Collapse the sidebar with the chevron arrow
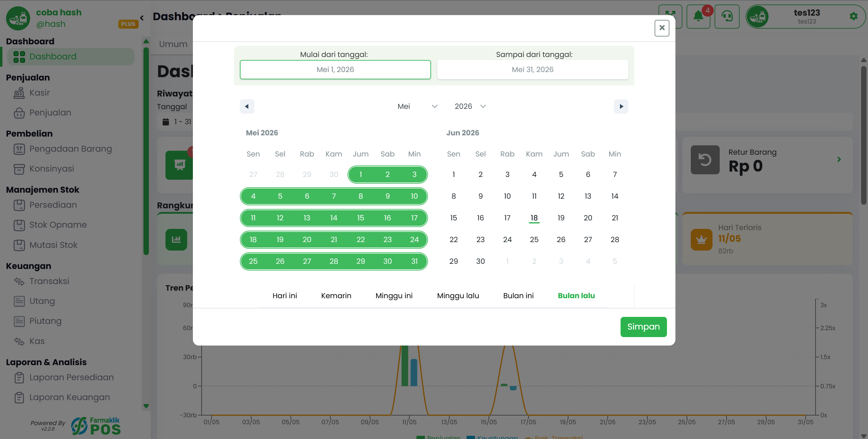The height and width of the screenshot is (439, 868). coord(142,18)
